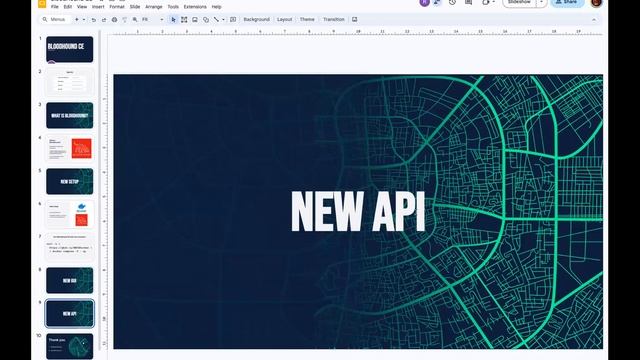
Task: Click the Transition button
Action: (334, 19)
